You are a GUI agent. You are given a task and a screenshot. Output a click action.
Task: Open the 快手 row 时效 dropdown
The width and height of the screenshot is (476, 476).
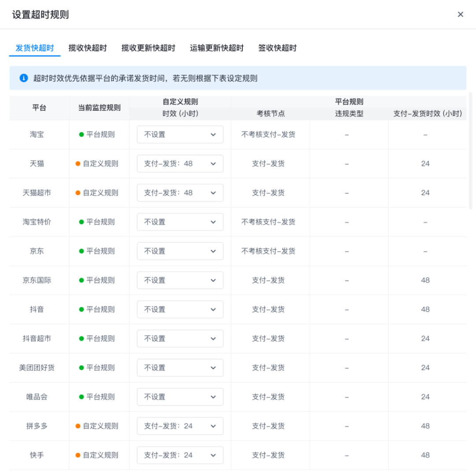pyautogui.click(x=180, y=455)
